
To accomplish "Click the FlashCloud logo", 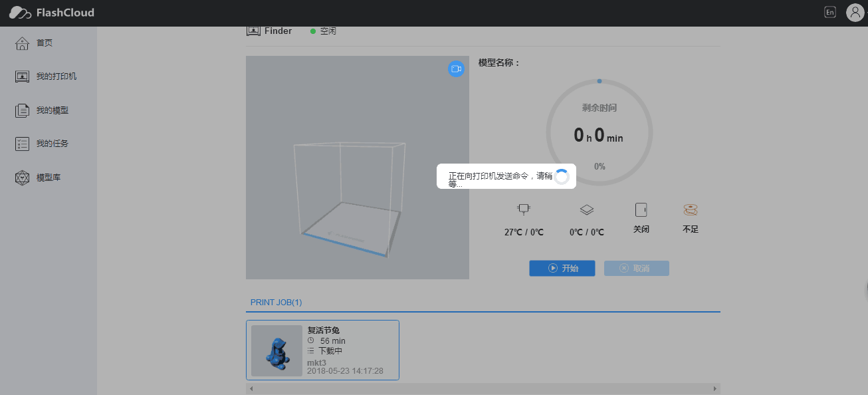I will (x=52, y=13).
